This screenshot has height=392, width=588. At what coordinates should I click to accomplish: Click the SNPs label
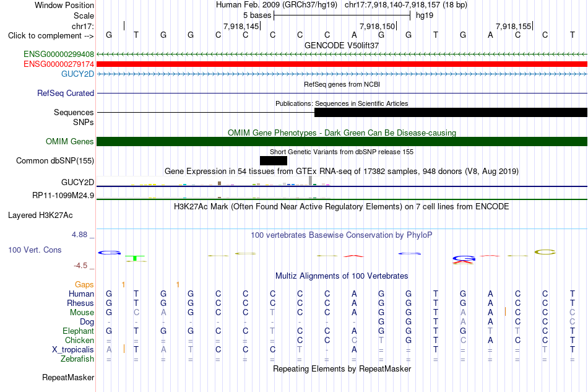point(84,122)
